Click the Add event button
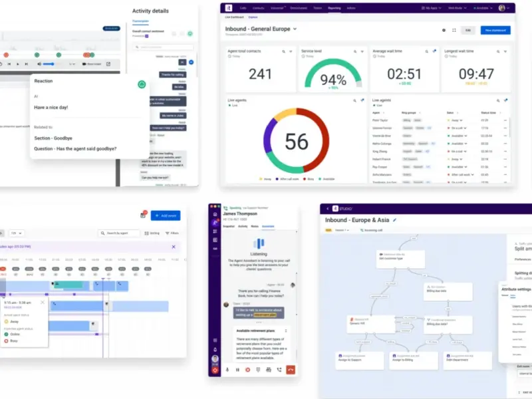This screenshot has height=399, width=532. pyautogui.click(x=166, y=215)
